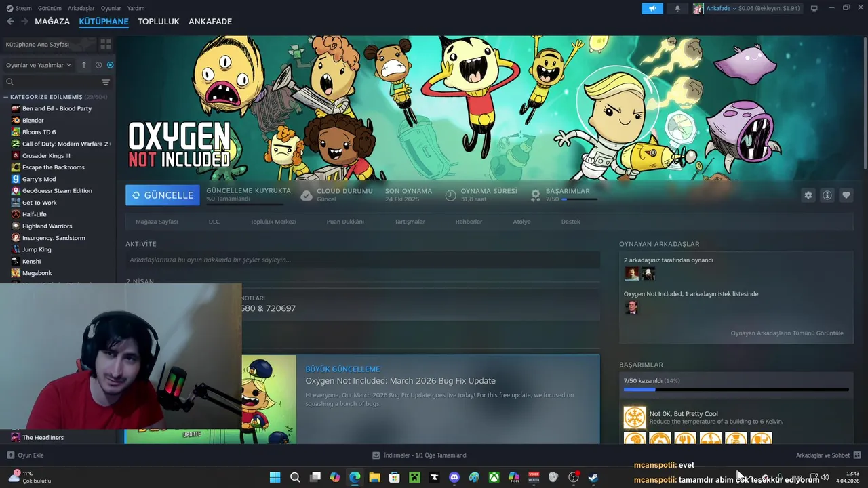The width and height of the screenshot is (868, 488).
Task: Open the advanced filter options icon
Action: coord(106,82)
